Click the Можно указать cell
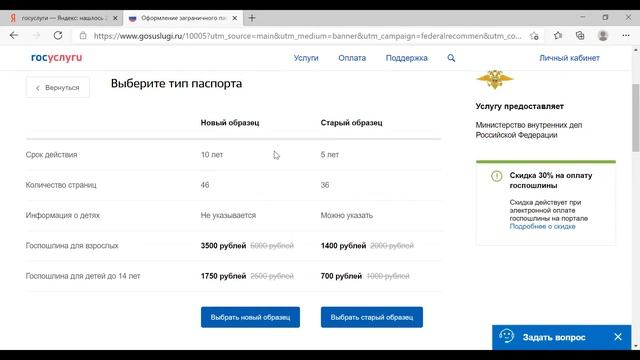Viewport: 640px width, 360px height. tap(347, 215)
